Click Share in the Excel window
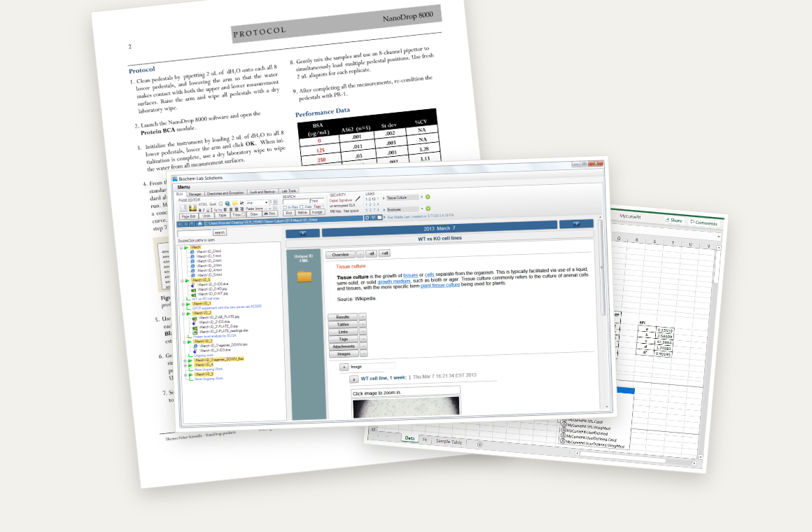This screenshot has height=532, width=812. [x=674, y=220]
